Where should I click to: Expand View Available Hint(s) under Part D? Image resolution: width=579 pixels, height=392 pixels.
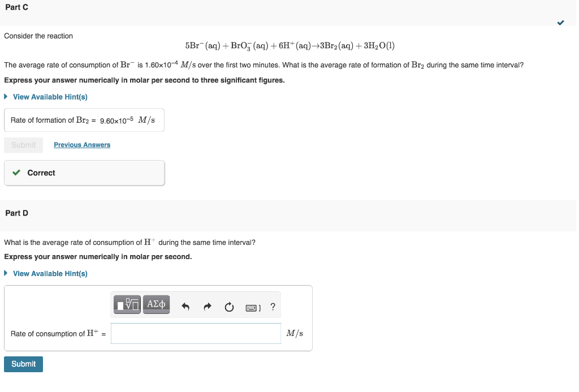coord(45,273)
